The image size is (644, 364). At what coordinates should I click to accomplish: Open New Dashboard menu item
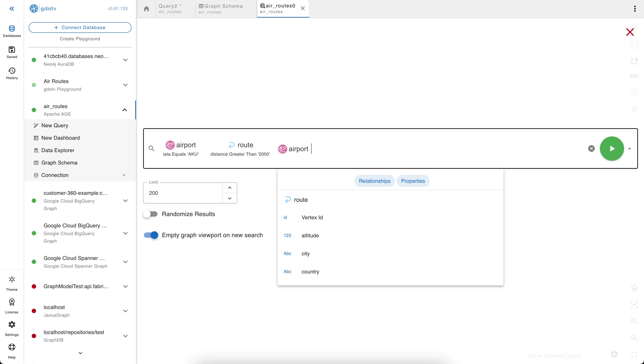(80, 138)
